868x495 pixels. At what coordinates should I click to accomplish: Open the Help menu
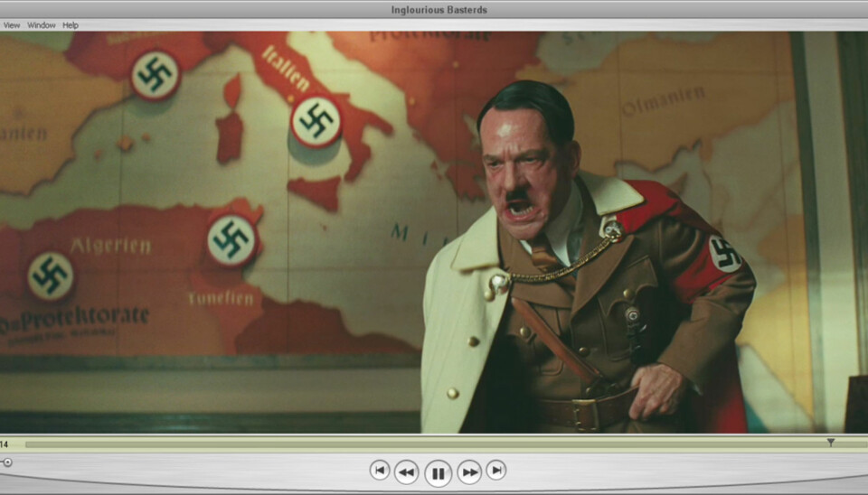(71, 25)
